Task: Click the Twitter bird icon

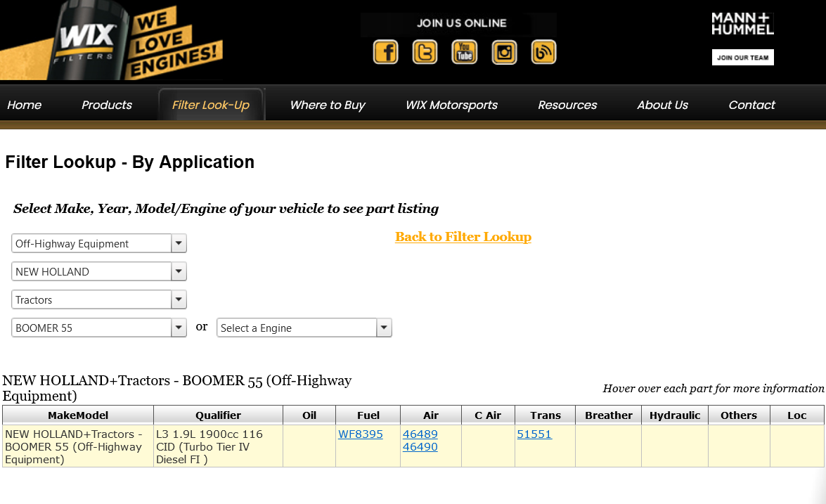Action: (425, 52)
